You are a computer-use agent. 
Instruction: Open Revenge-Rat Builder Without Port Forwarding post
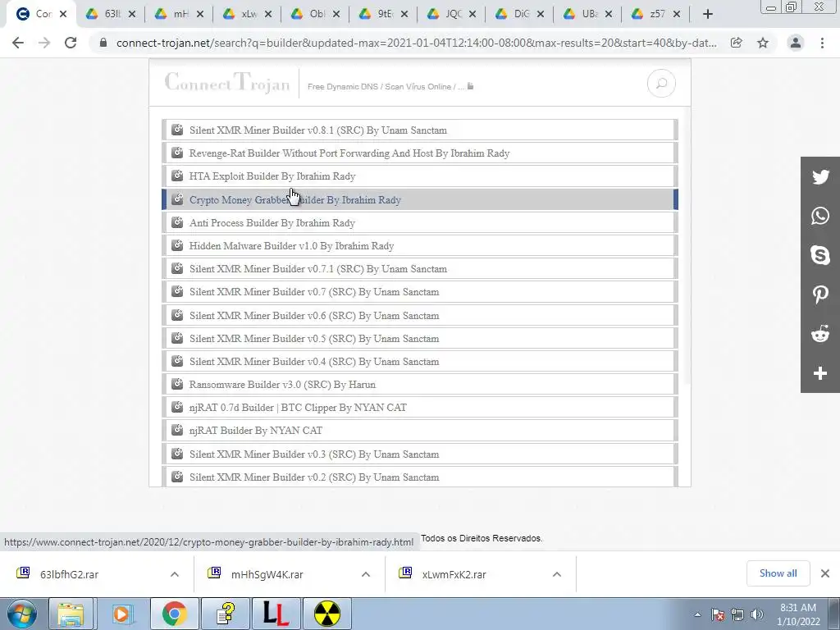[x=420, y=153]
